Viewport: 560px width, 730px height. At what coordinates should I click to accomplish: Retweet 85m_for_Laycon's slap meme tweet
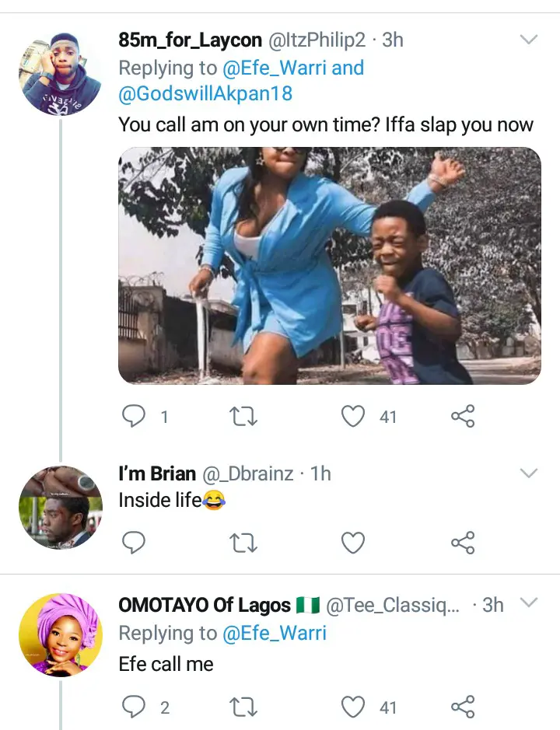(x=244, y=417)
